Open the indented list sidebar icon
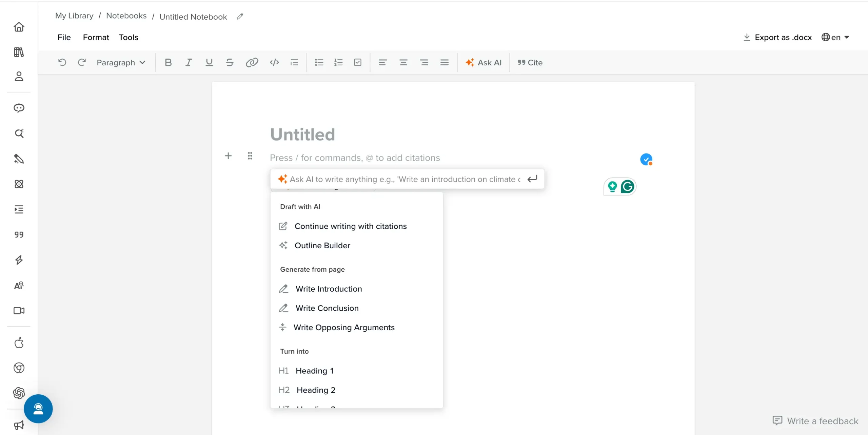 (x=19, y=210)
